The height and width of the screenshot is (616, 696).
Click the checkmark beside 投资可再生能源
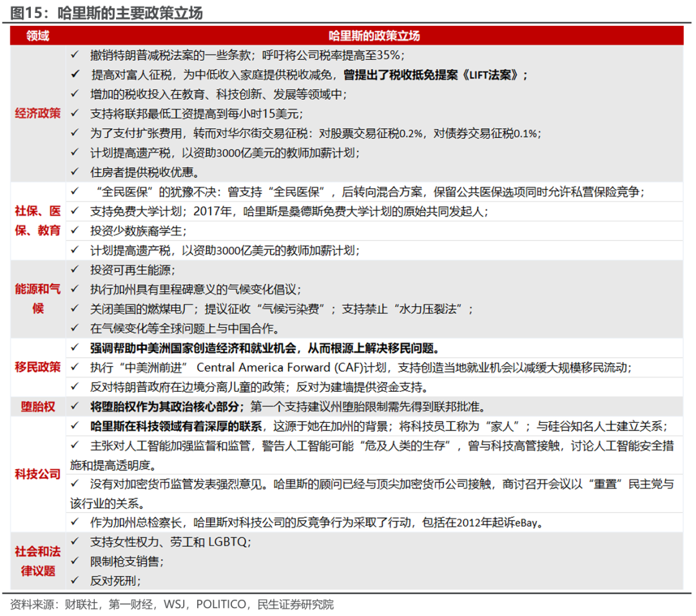coord(75,269)
